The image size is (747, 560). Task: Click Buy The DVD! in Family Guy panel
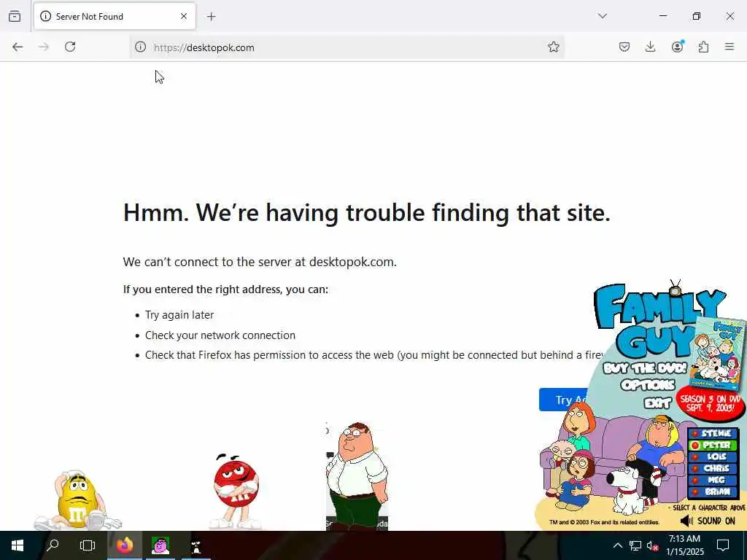645,368
